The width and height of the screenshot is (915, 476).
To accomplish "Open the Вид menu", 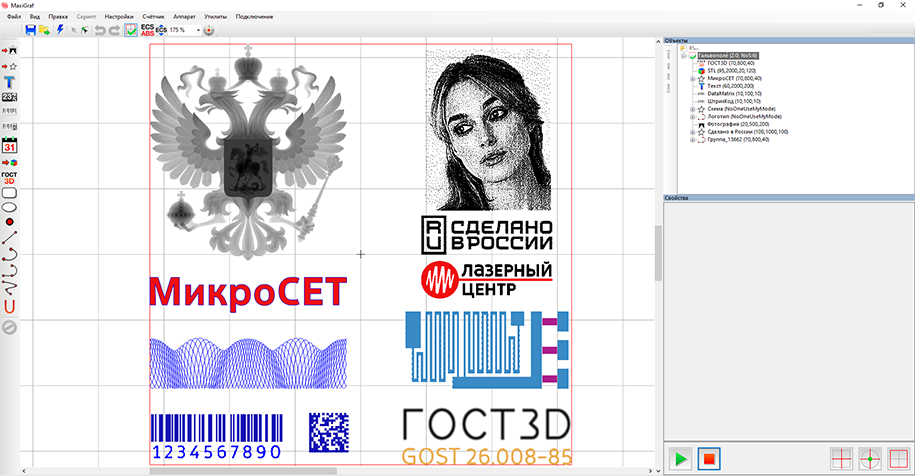I will [35, 17].
